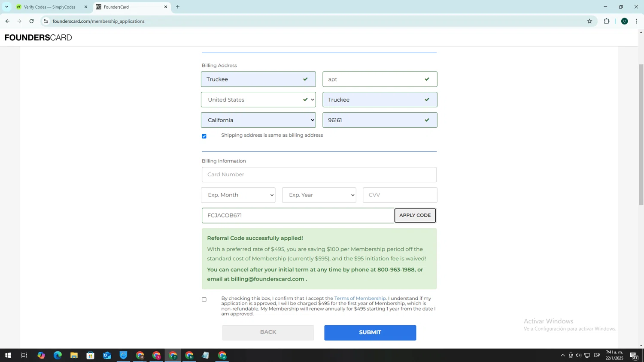Open network status tray icon
644x362 pixels.
[587, 355]
